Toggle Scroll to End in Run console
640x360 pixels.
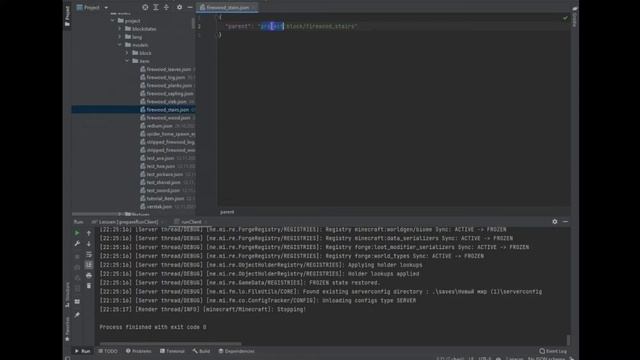tap(89, 265)
